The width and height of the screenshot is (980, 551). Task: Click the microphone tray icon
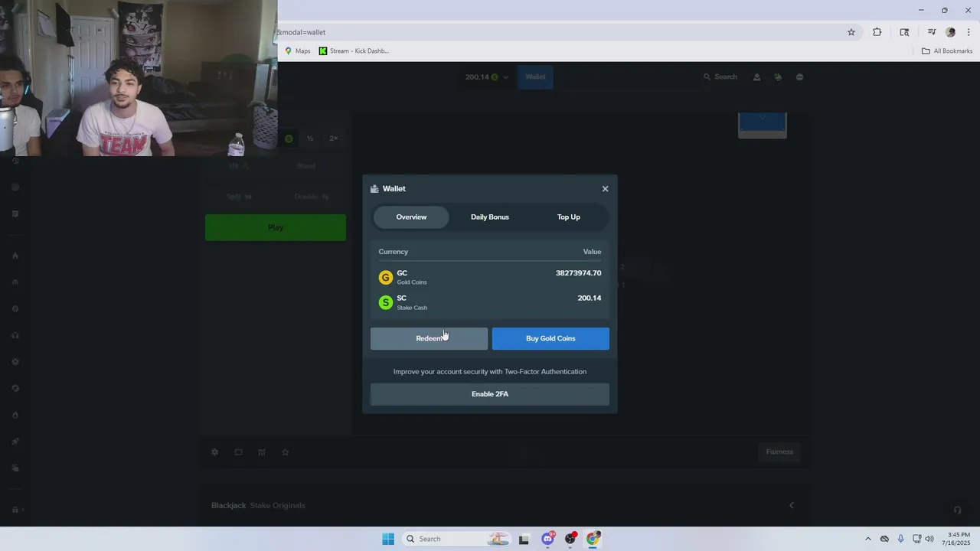[900, 539]
